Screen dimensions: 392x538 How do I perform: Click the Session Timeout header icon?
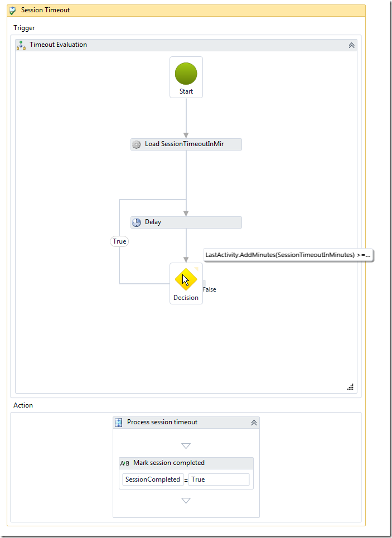click(12, 11)
